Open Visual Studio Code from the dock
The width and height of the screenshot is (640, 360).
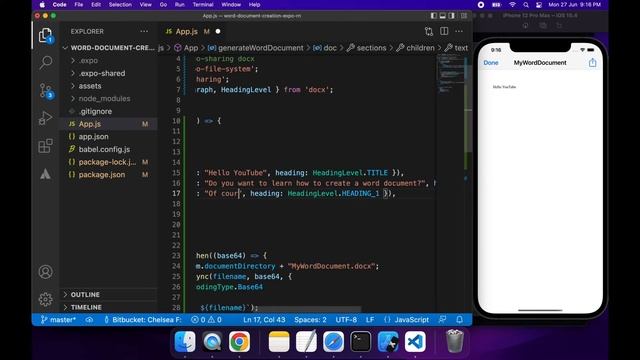[415, 341]
